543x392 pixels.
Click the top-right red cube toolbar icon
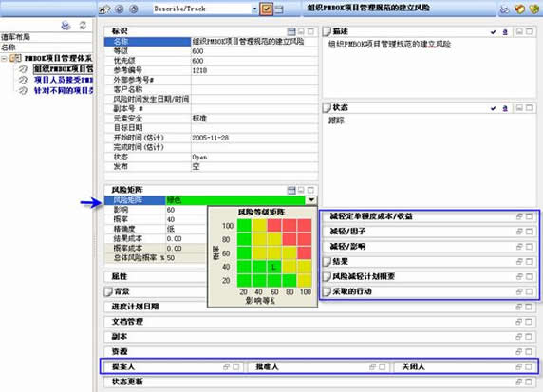519,9
